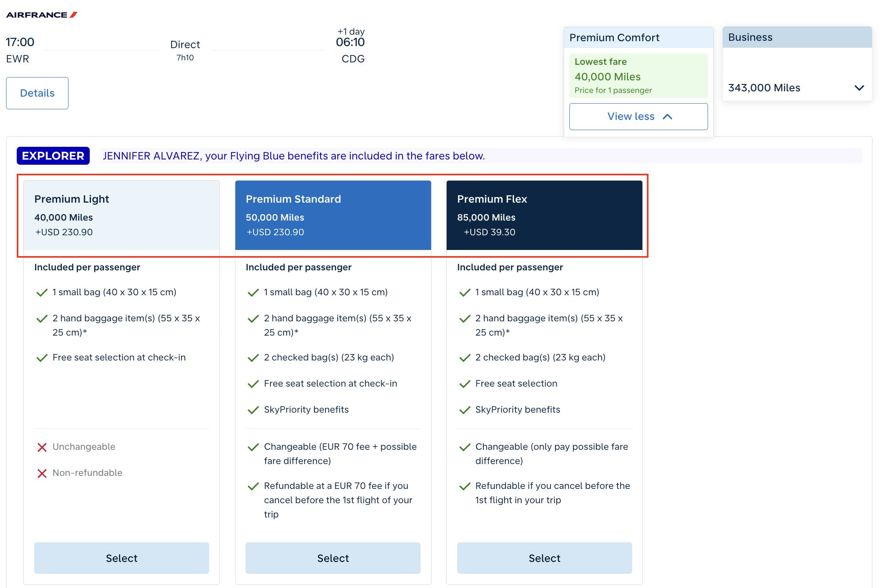Click checkmark for Premium Flex small bag
Image resolution: width=881 pixels, height=588 pixels.
coord(465,293)
